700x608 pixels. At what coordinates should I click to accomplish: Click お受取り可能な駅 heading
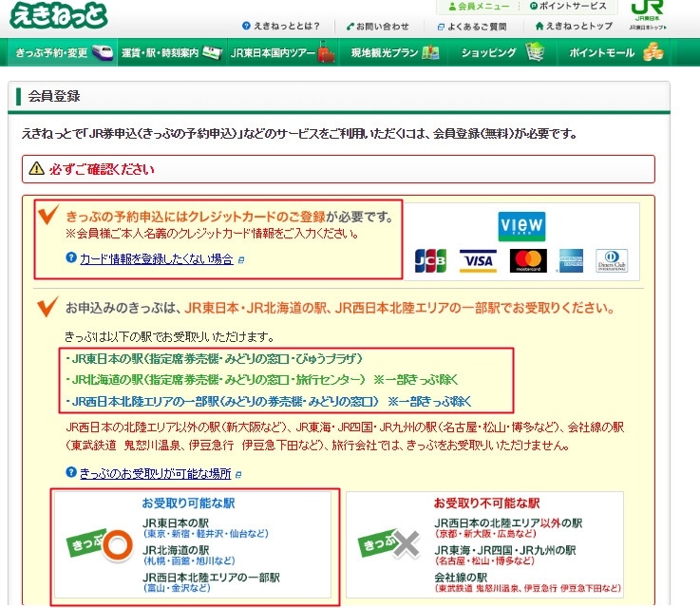coord(188,503)
